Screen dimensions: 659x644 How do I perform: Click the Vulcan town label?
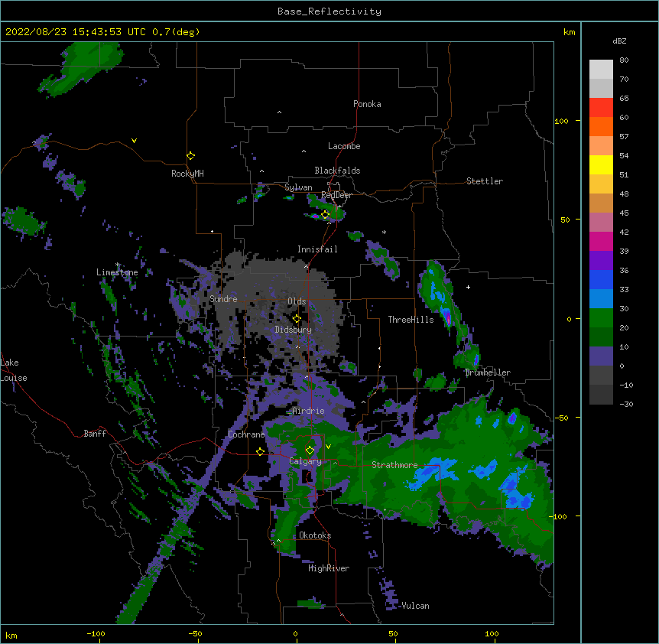pyautogui.click(x=415, y=606)
